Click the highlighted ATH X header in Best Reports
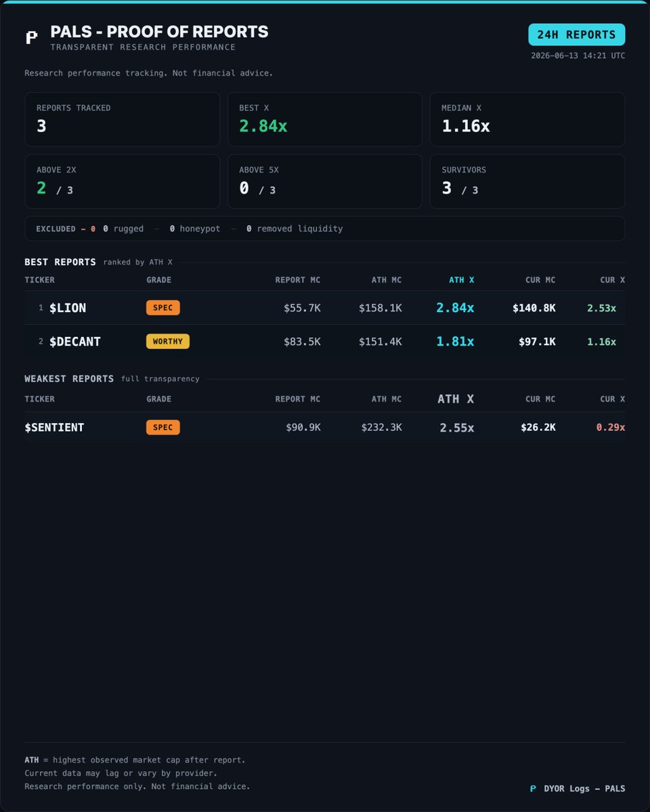 pos(462,280)
